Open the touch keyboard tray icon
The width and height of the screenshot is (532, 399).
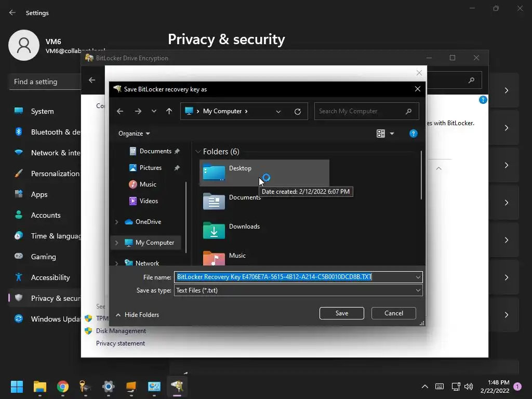[440, 387]
